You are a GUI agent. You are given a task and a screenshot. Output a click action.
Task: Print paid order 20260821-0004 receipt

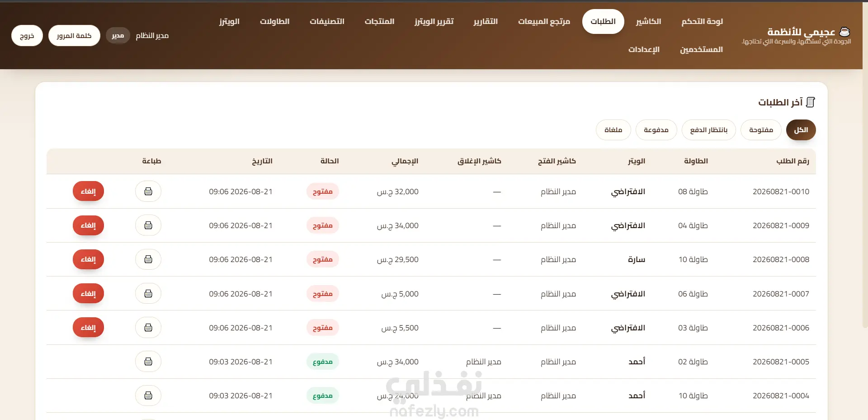coord(148,396)
